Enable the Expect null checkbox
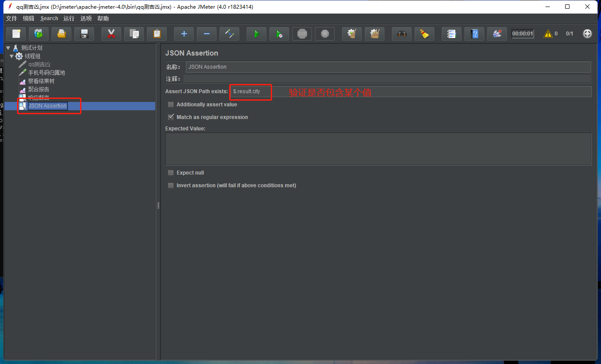Image resolution: width=601 pixels, height=364 pixels. click(x=171, y=173)
